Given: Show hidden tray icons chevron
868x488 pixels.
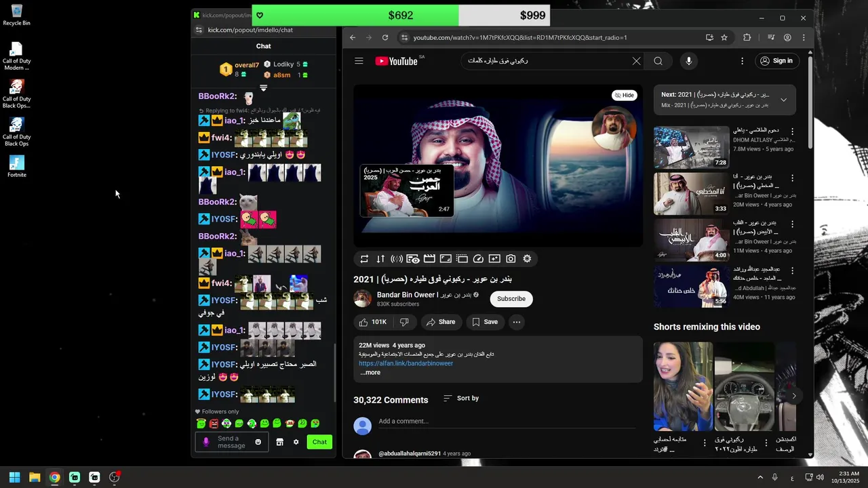Looking at the screenshot, I should pyautogui.click(x=760, y=477).
